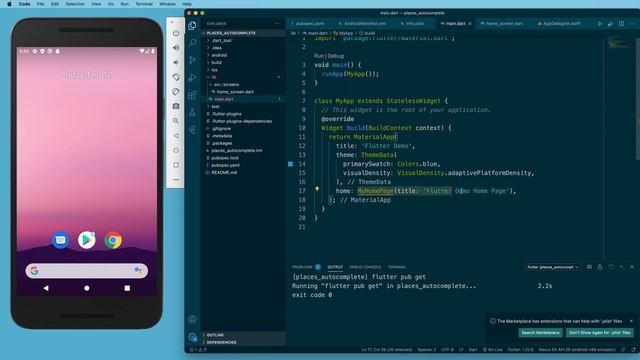The height and width of the screenshot is (360, 640).
Task: Close the main.dart tab
Action: click(470, 24)
